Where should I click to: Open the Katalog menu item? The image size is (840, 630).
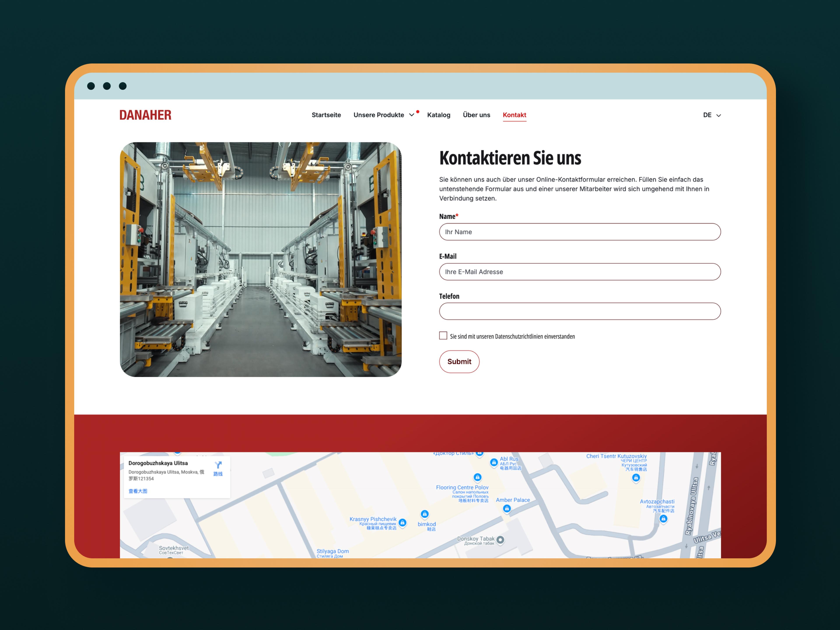pyautogui.click(x=438, y=115)
